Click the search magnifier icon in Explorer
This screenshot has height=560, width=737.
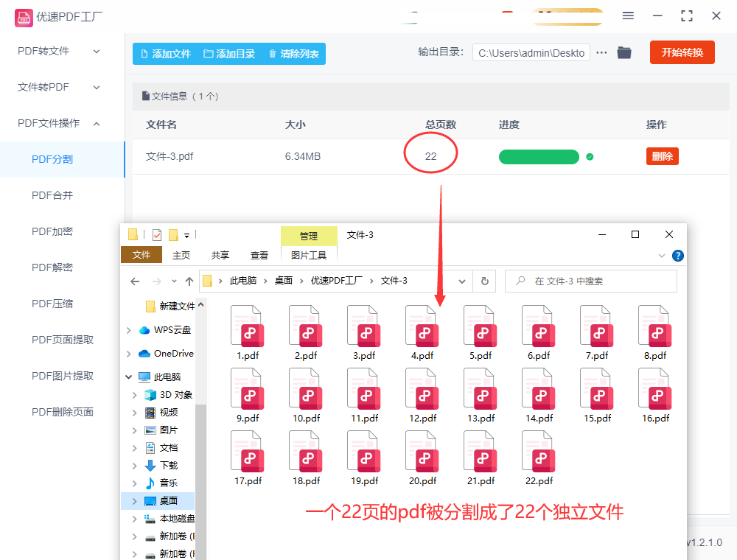click(520, 281)
